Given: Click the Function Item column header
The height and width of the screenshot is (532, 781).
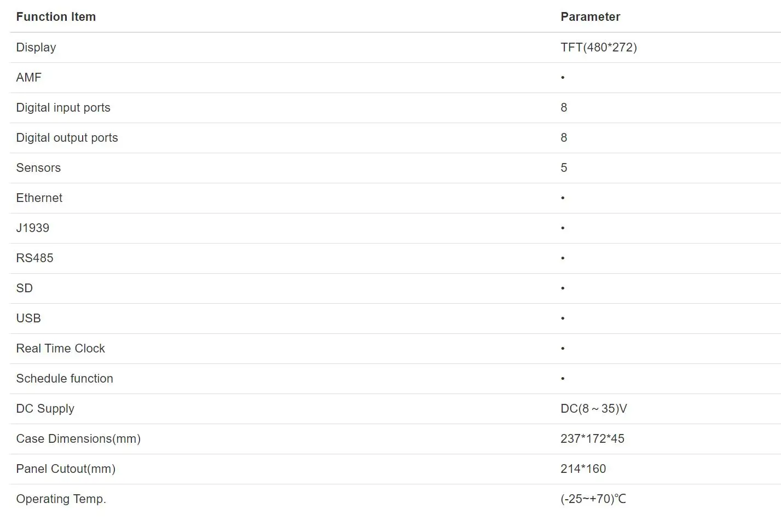Looking at the screenshot, I should 56,17.
